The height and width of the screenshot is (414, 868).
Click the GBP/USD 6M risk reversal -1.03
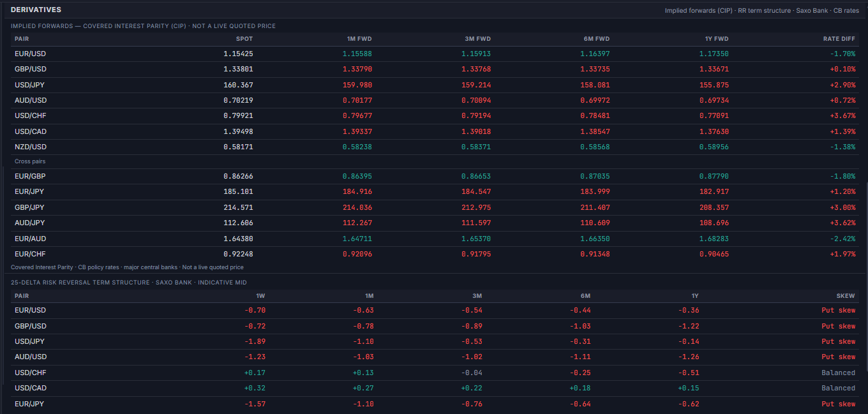coord(580,326)
